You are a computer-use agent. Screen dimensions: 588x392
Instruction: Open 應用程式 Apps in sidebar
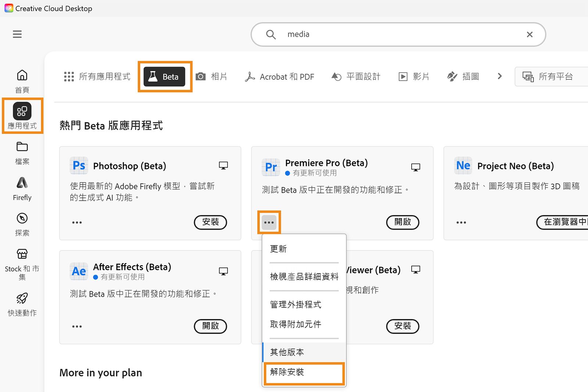pos(22,116)
